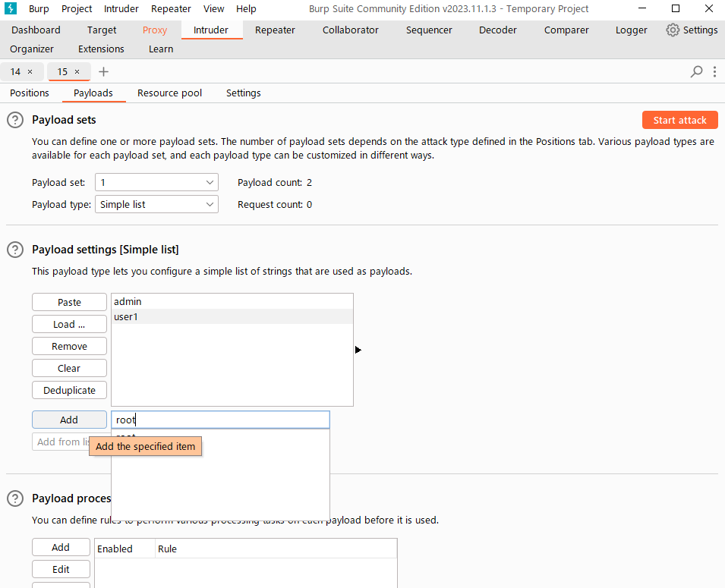Switch to the main Repeater tab
The height and width of the screenshot is (588, 725).
click(x=275, y=30)
